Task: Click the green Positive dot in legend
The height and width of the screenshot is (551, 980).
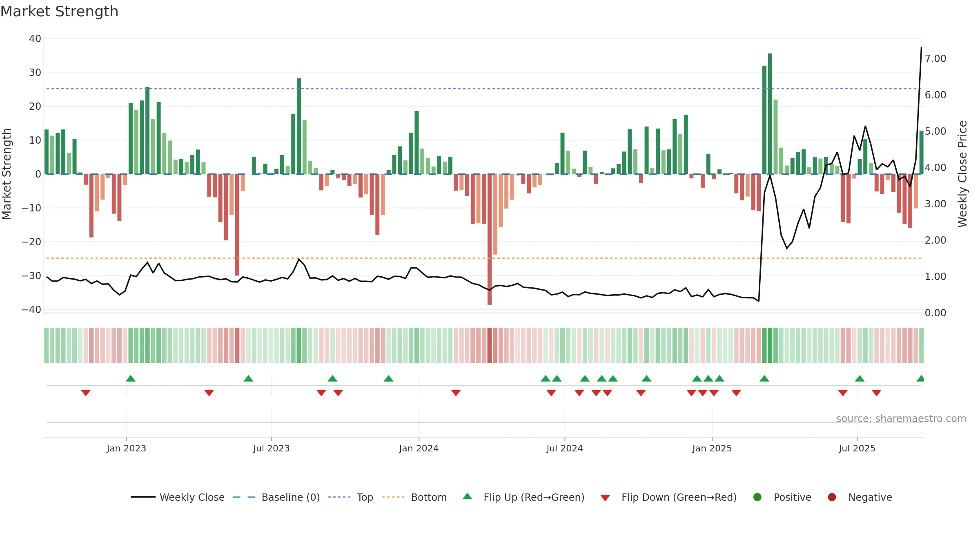Action: pos(757,497)
